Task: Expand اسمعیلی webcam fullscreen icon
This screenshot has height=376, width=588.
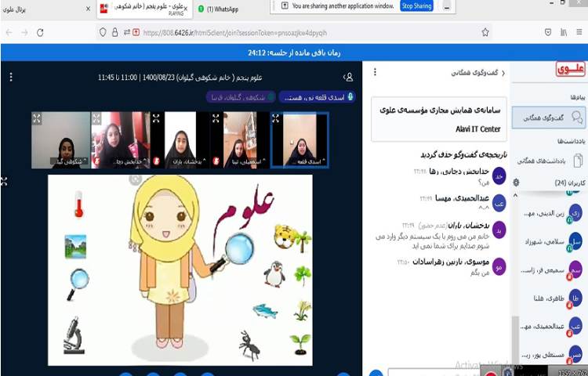Action: [216, 118]
